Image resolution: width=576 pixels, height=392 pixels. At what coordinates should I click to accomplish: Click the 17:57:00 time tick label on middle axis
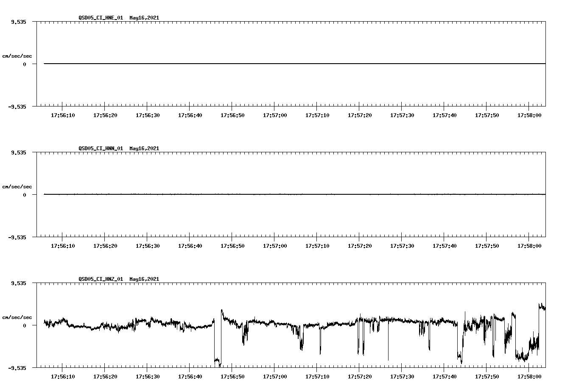pos(276,245)
